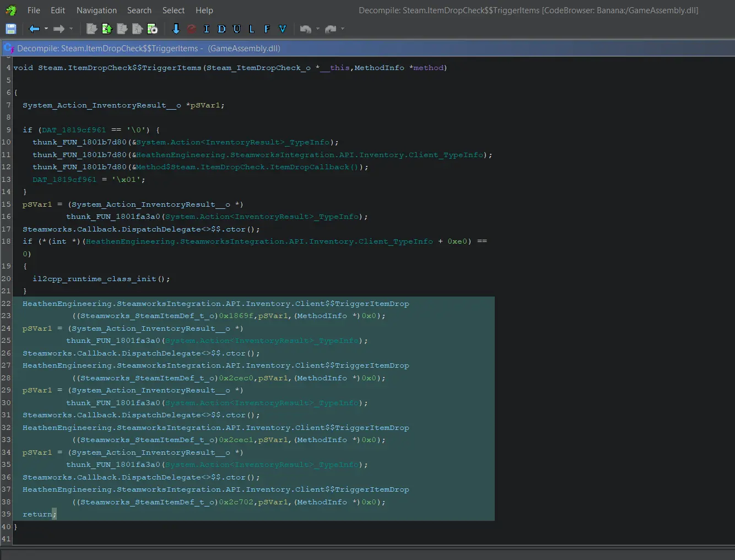Navigate to next data with D icon

221,29
